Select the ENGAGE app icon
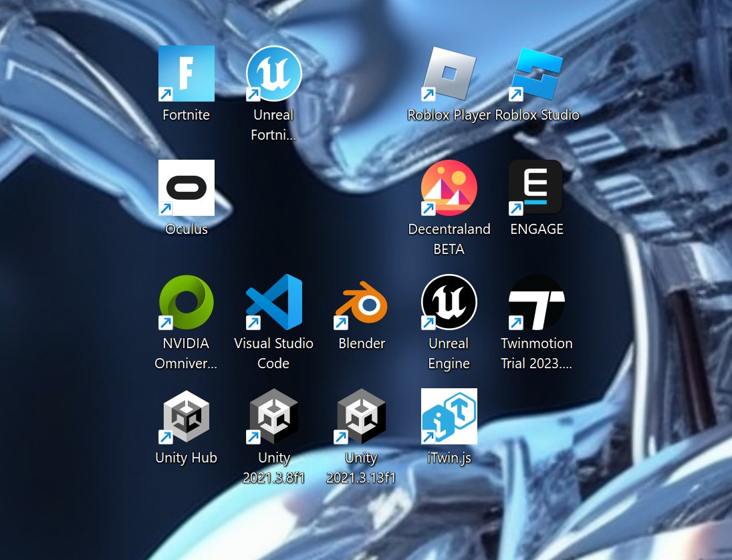This screenshot has height=560, width=732. tap(536, 188)
